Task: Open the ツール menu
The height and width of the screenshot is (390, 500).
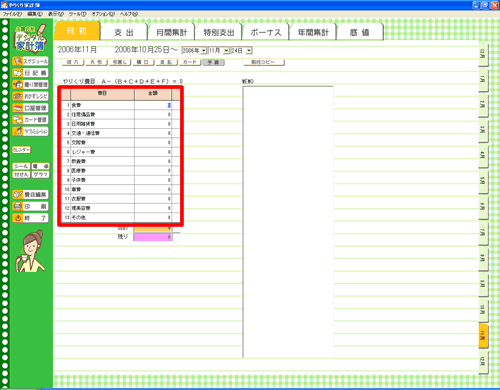Action: [77, 14]
